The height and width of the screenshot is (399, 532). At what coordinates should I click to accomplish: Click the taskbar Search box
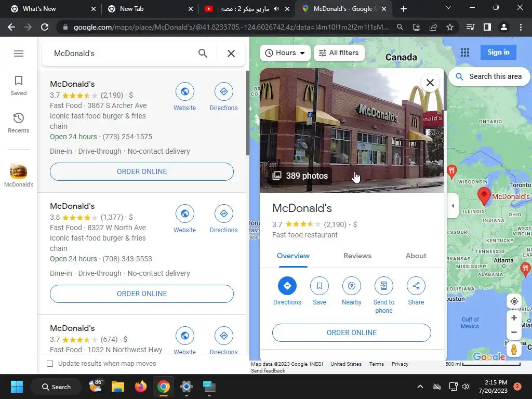56,387
